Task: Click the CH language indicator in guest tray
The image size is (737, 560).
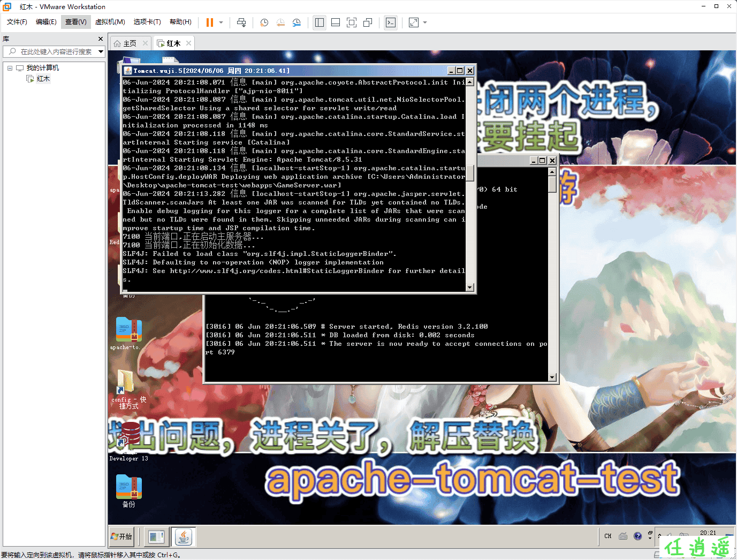Action: tap(607, 536)
